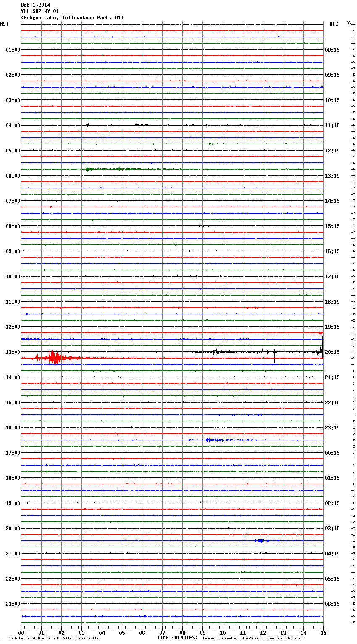Select the "15:00" MST row label
Screen dimensions: 357x644
click(x=13, y=403)
